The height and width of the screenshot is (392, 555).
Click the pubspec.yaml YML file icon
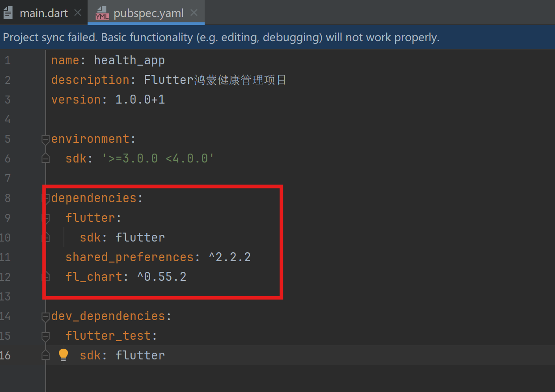[102, 13]
